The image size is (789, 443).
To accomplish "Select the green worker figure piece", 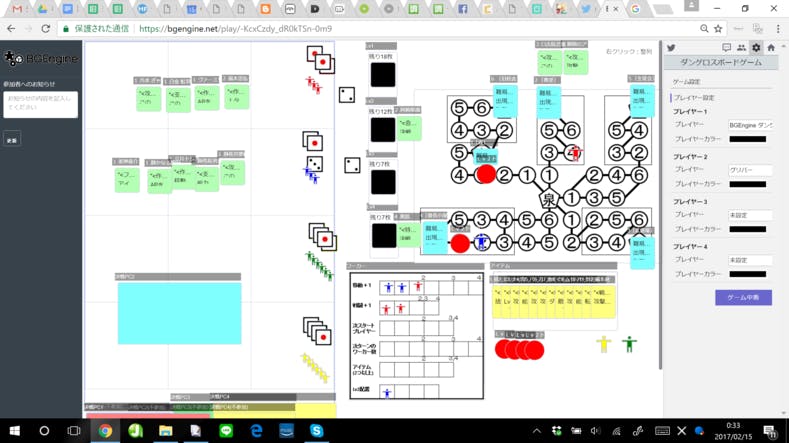I will click(629, 344).
